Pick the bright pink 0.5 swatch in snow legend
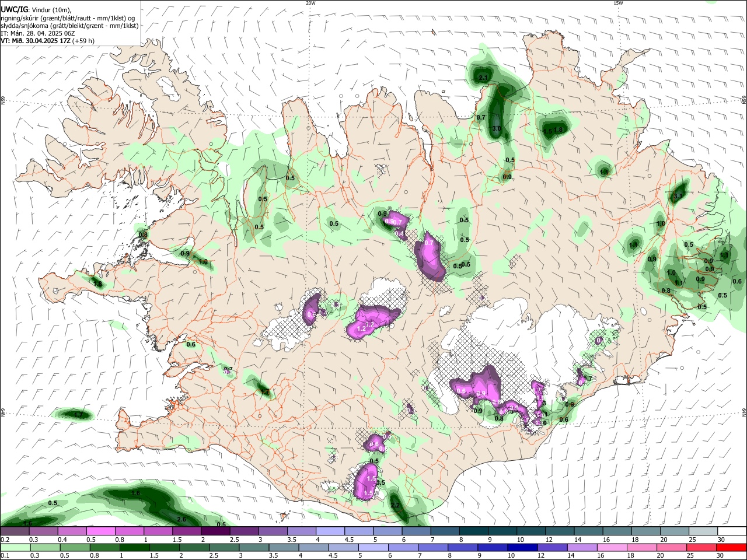 100,531
